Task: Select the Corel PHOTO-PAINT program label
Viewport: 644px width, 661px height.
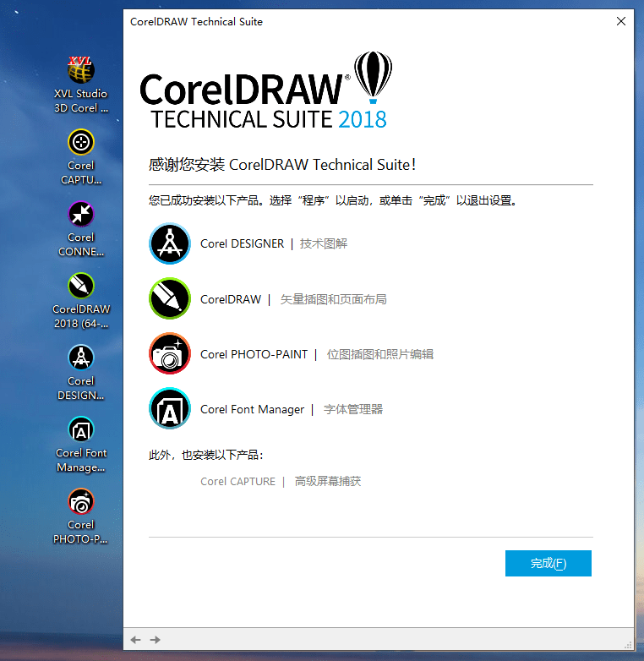Action: tap(254, 354)
